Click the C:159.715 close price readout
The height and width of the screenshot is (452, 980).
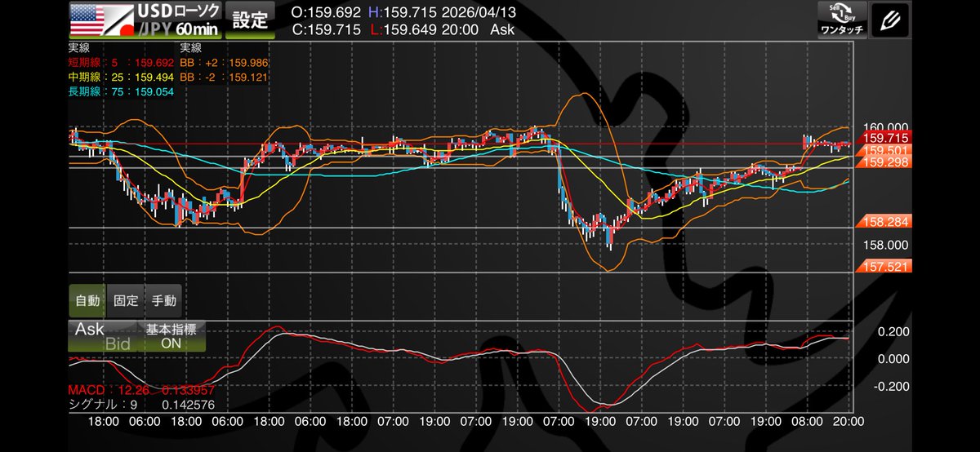[x=327, y=29]
